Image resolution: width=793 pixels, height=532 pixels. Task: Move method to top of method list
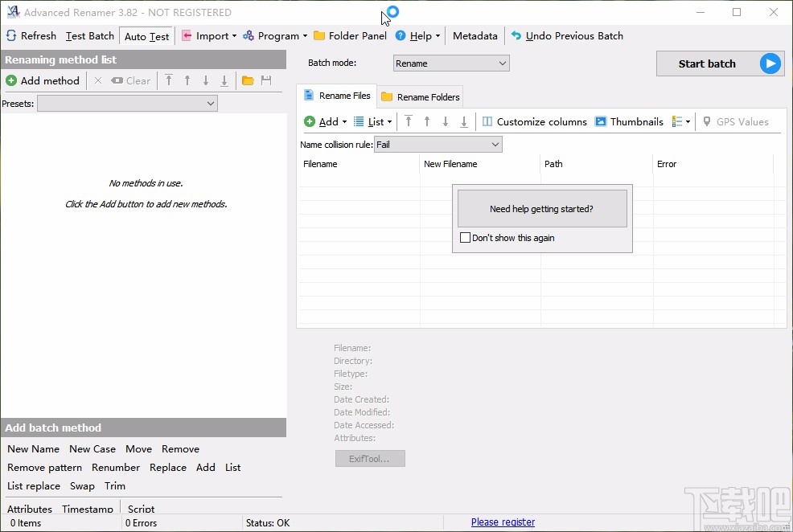(x=169, y=81)
